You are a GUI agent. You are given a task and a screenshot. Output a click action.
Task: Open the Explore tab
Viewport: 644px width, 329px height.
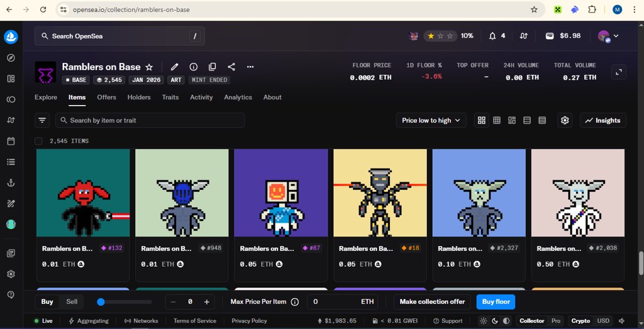tap(46, 98)
